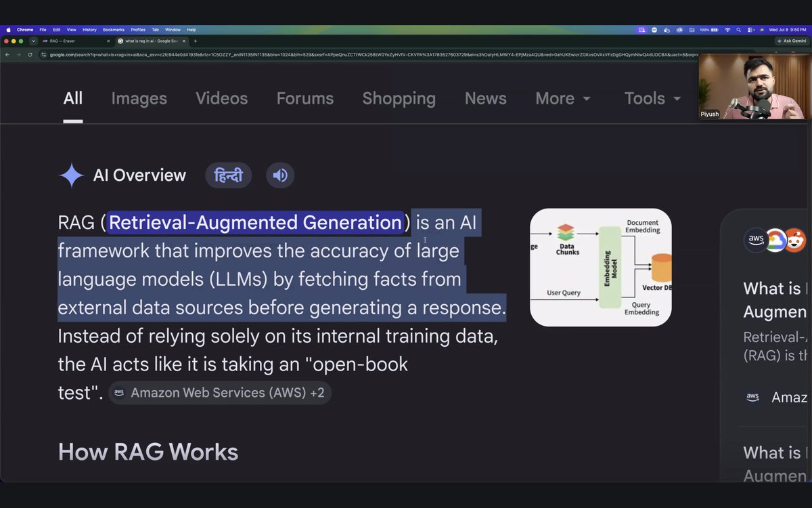Viewport: 812px width, 508px height.
Task: Switch to News search results
Action: click(x=486, y=98)
